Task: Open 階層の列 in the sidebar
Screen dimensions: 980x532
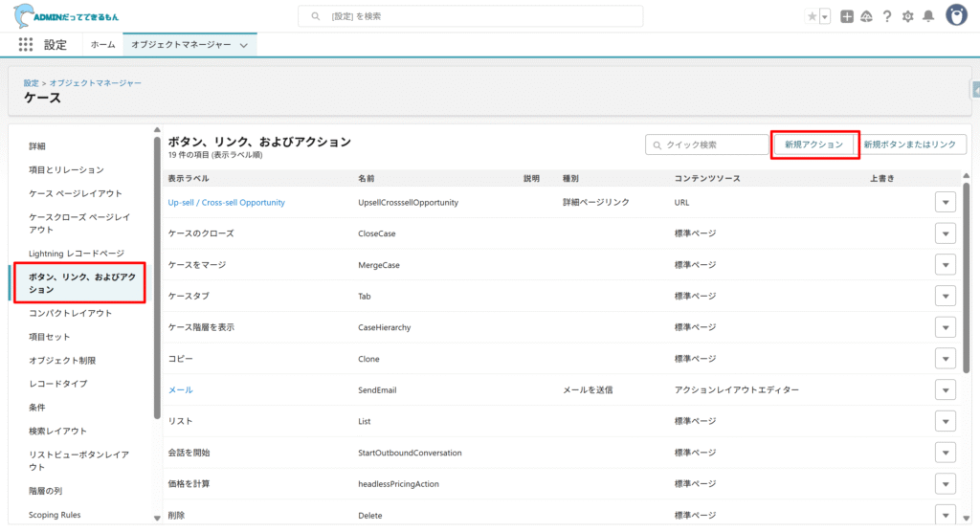Action: pyautogui.click(x=45, y=491)
